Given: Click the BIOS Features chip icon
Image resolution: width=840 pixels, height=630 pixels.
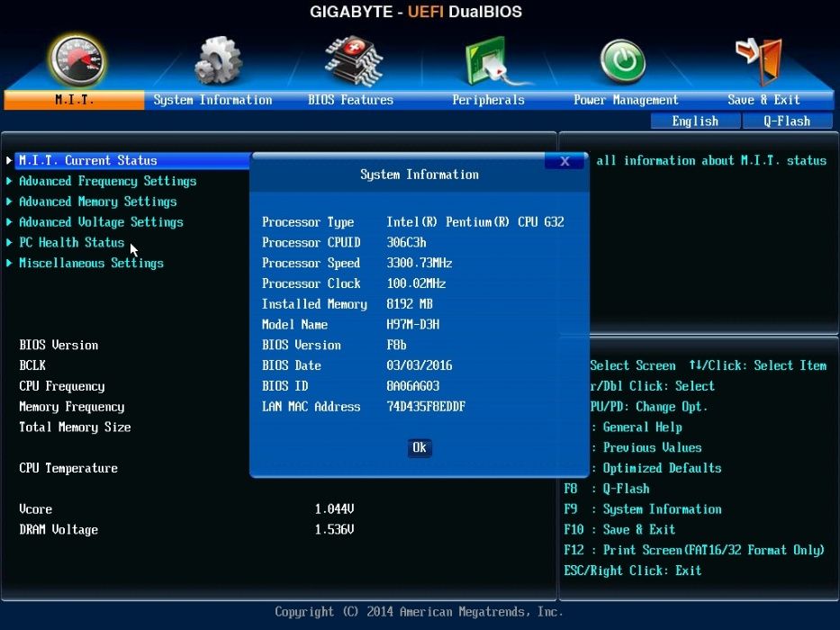Looking at the screenshot, I should point(354,60).
